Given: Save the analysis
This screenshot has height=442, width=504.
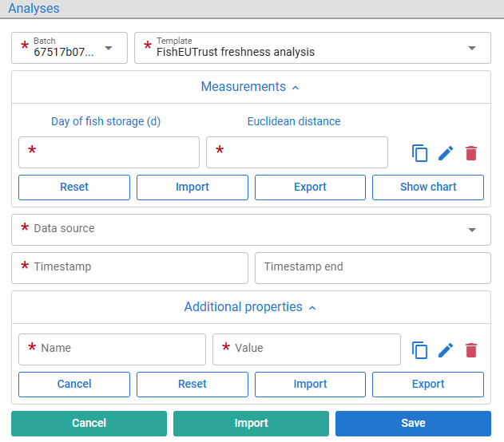Looking at the screenshot, I should click(x=414, y=424).
